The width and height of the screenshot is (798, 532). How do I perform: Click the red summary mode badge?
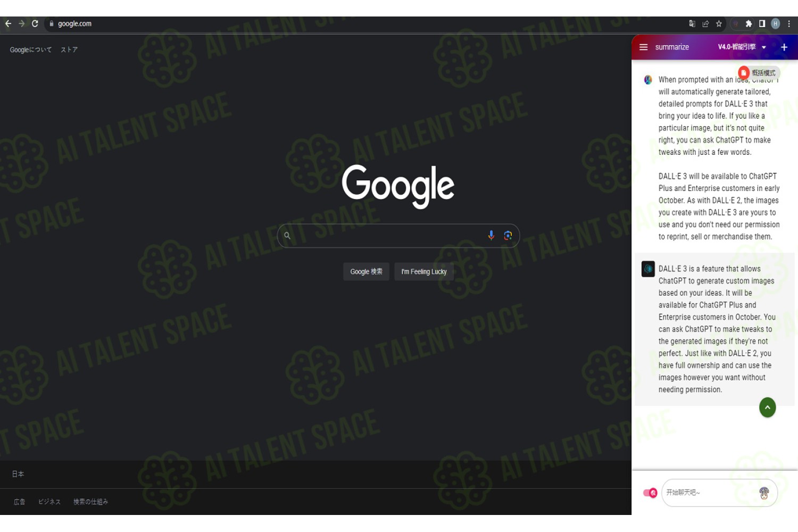759,73
